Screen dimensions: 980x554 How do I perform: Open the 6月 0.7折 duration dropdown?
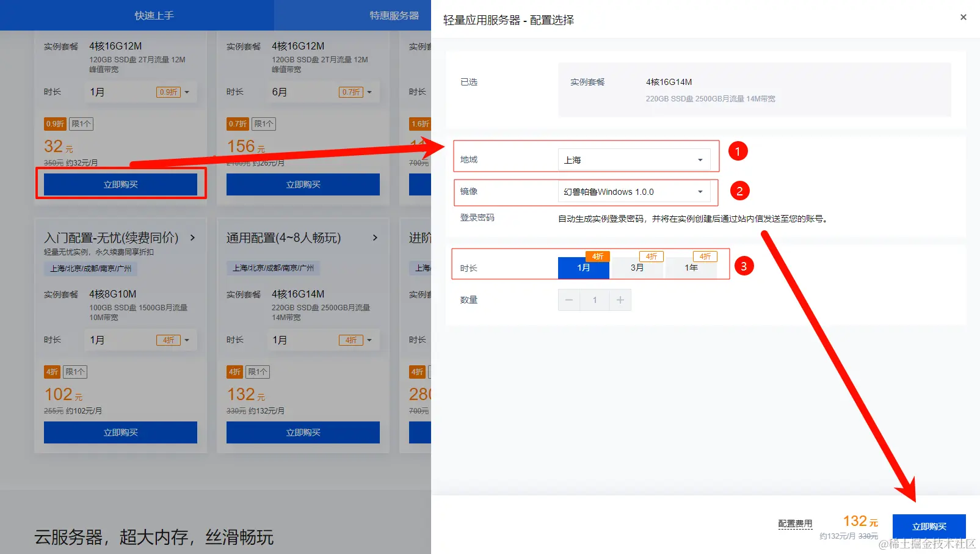coord(323,92)
